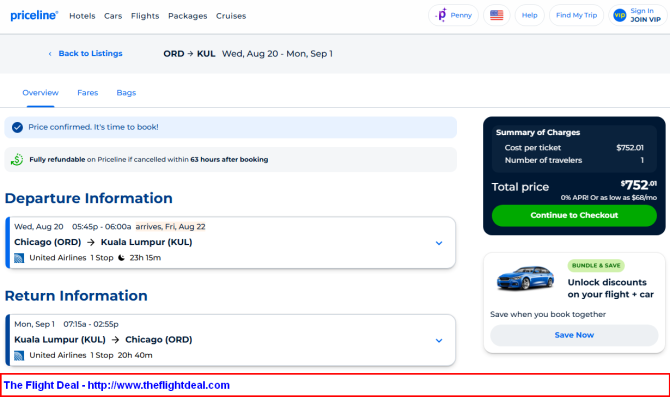Viewport: 670px width, 397px height.
Task: Click the VIP badge icon
Action: 620,15
